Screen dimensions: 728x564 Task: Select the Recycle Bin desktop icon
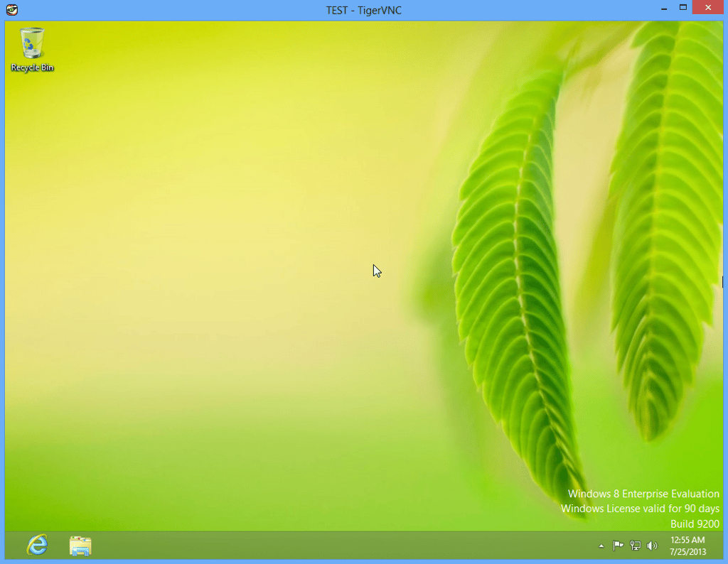(x=32, y=50)
